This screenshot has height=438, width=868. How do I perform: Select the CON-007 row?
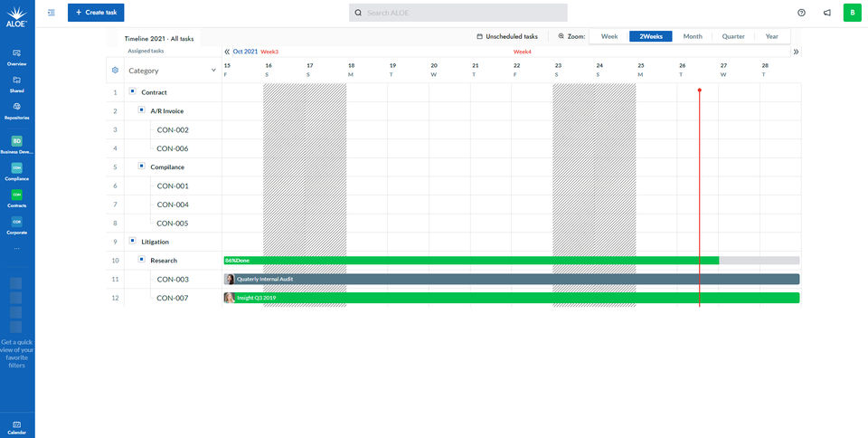(x=173, y=298)
